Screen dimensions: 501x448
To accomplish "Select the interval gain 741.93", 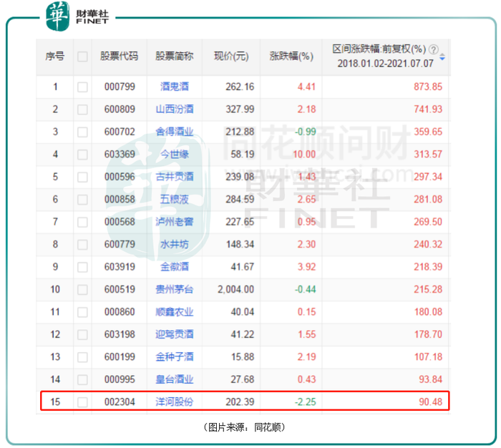I will click(428, 109).
